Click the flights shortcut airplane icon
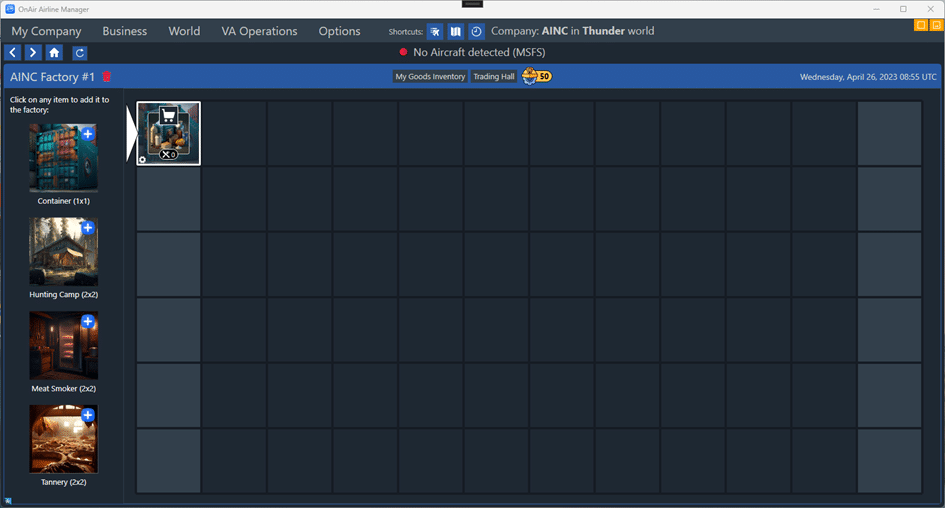Viewport: 945px width, 508px height. tap(435, 31)
